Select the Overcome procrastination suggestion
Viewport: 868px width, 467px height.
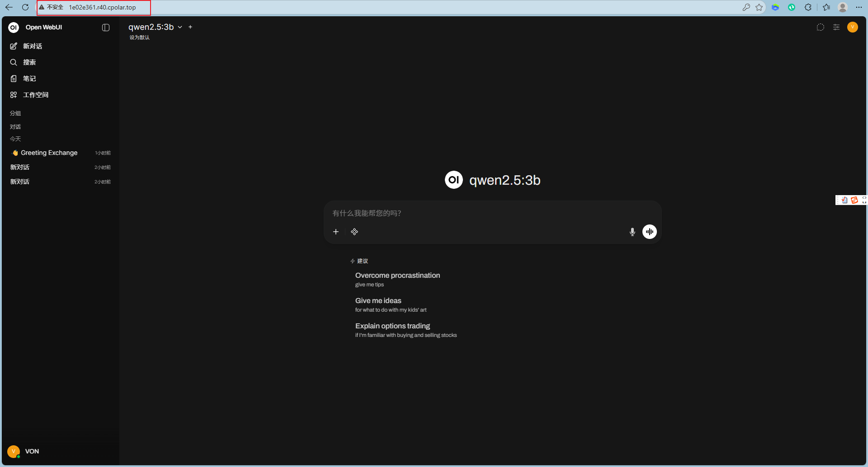(397, 279)
